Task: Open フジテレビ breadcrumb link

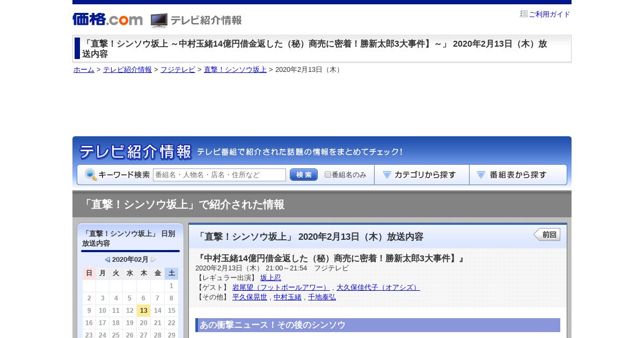Action: pyautogui.click(x=178, y=70)
